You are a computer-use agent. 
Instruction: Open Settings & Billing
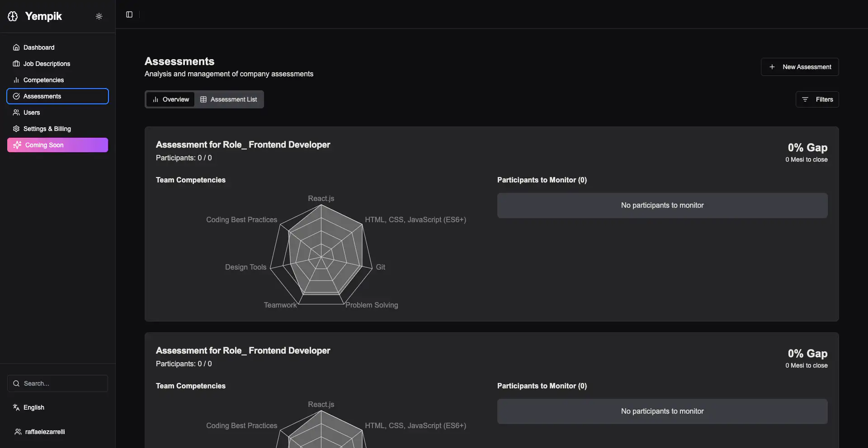pos(47,129)
